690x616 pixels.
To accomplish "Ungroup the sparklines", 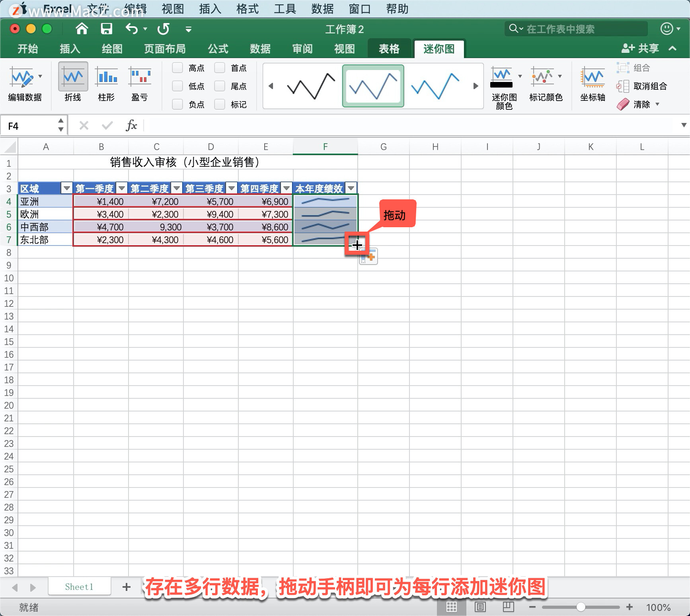I will pyautogui.click(x=641, y=86).
